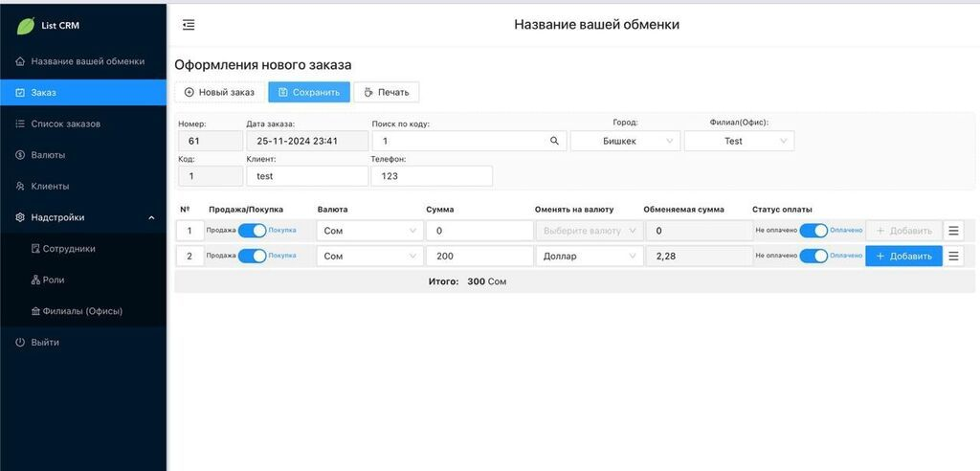Open row 1 hamburger menu icon
The height and width of the screenshot is (471, 980).
953,231
